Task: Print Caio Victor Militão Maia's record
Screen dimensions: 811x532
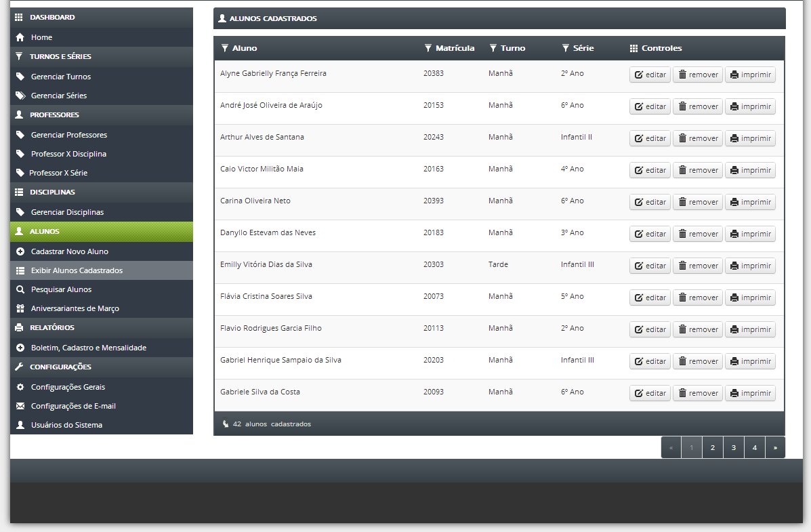Action: (x=750, y=170)
